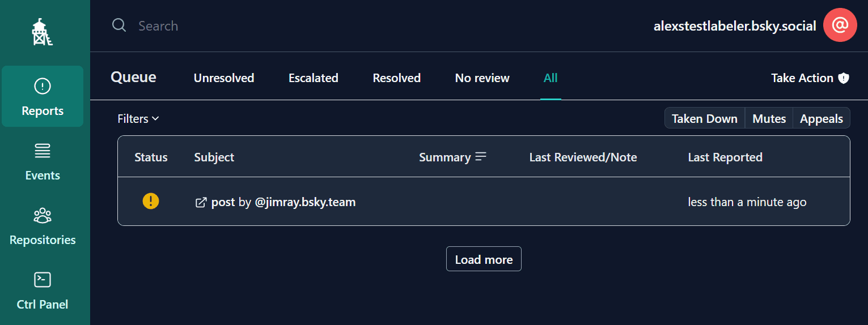868x325 pixels.
Task: Open the post external link icon
Action: coord(201,202)
